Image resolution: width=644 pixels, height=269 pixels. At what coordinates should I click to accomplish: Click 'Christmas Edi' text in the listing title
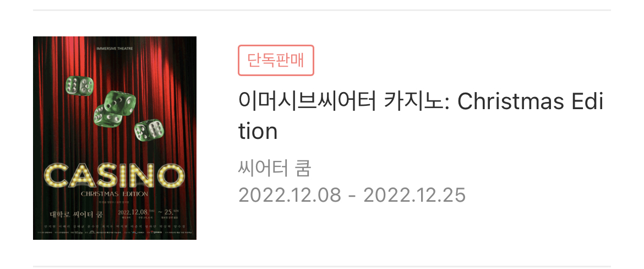coord(530,101)
